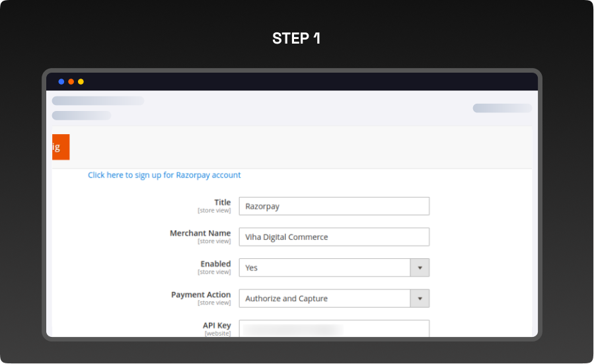Open the Razorpay account sign up link
Image resolution: width=594 pixels, height=364 pixels.
(164, 175)
